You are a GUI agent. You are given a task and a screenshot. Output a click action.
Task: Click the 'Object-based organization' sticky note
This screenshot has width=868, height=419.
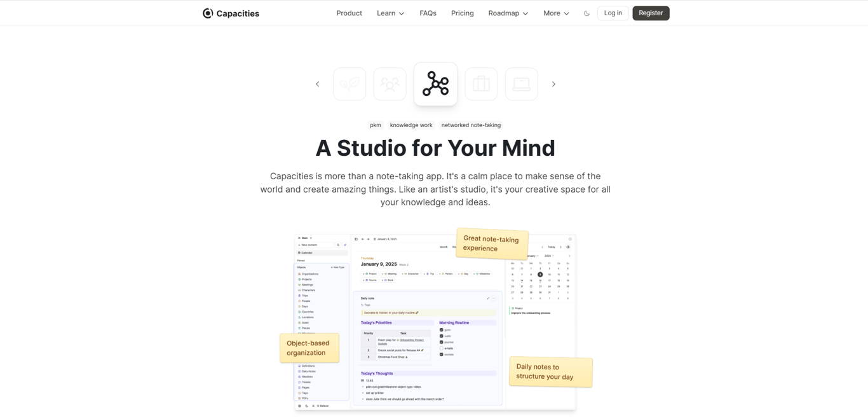tap(309, 348)
